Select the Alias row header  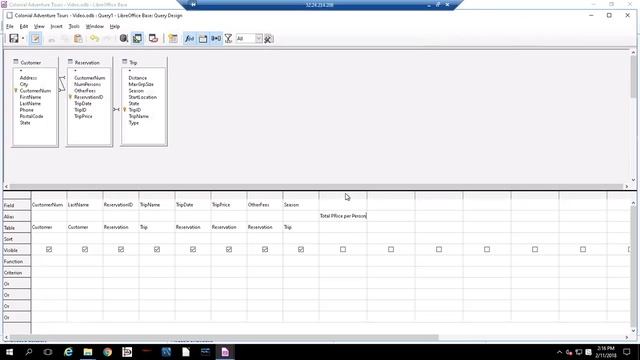coord(17,217)
